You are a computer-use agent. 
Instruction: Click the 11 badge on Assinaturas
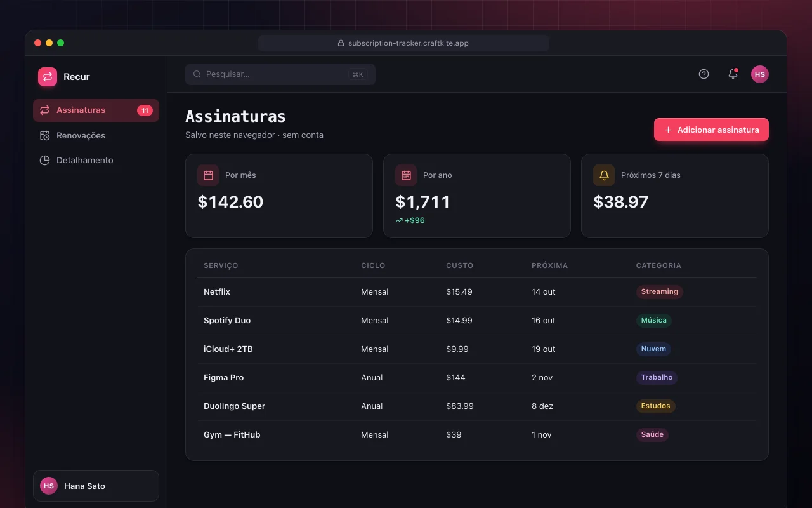click(145, 110)
